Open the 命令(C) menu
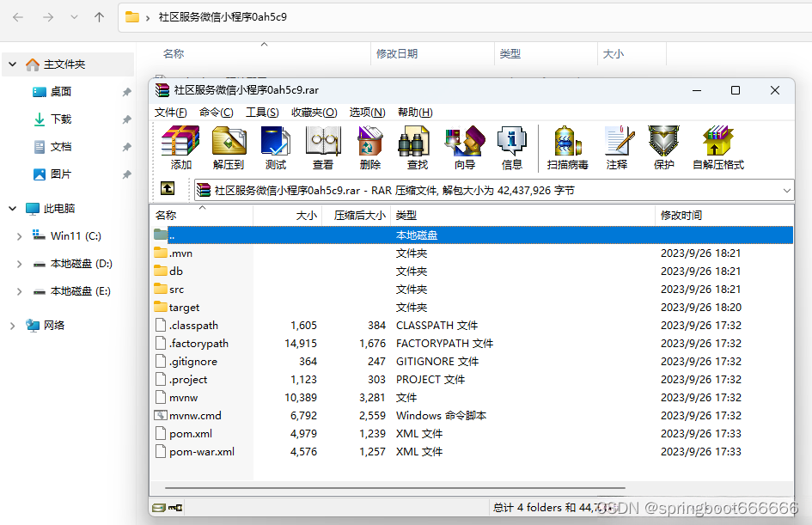This screenshot has width=812, height=525. (216, 113)
